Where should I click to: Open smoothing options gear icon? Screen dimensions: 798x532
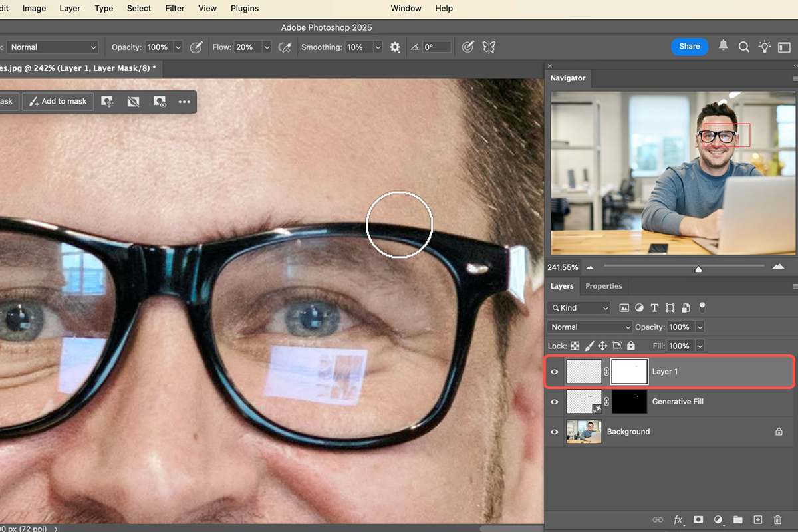click(395, 47)
